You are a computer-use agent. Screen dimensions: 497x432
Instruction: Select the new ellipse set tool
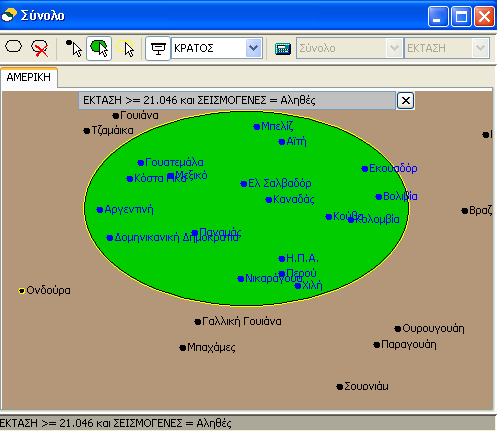pyautogui.click(x=13, y=47)
